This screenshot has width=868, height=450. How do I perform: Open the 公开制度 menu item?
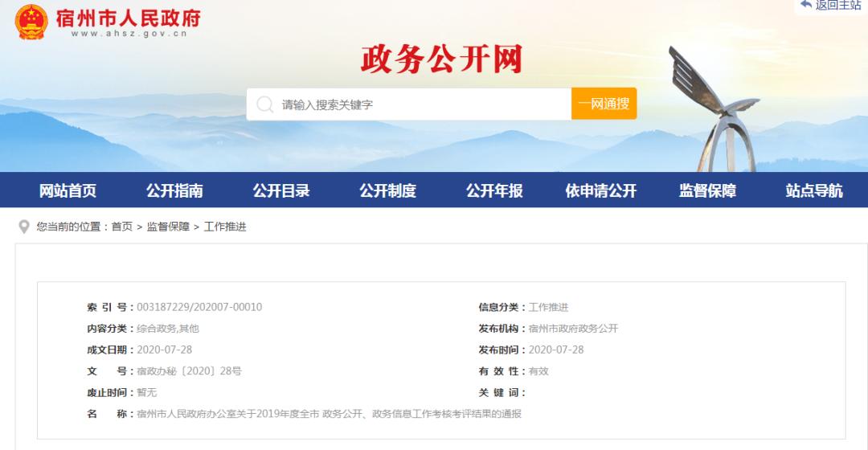click(387, 190)
